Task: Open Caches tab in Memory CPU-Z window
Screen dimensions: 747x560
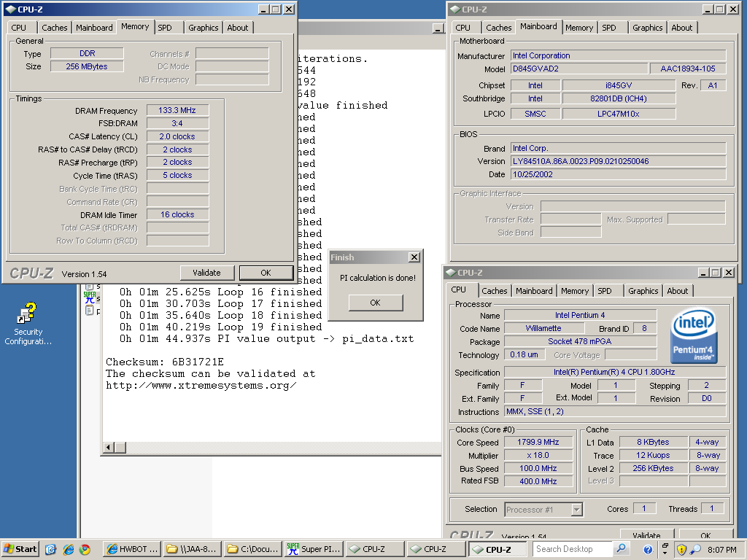Action: click(x=55, y=28)
